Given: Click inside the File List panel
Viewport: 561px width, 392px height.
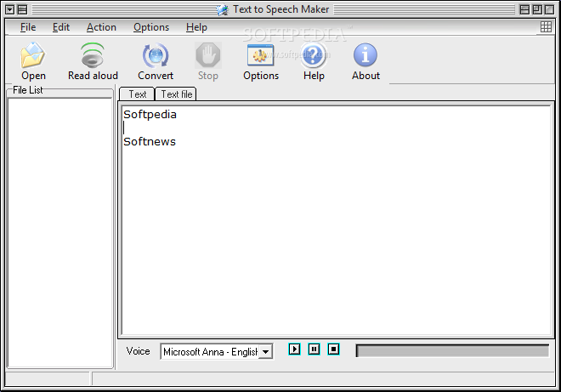Looking at the screenshot, I should pyautogui.click(x=60, y=233).
